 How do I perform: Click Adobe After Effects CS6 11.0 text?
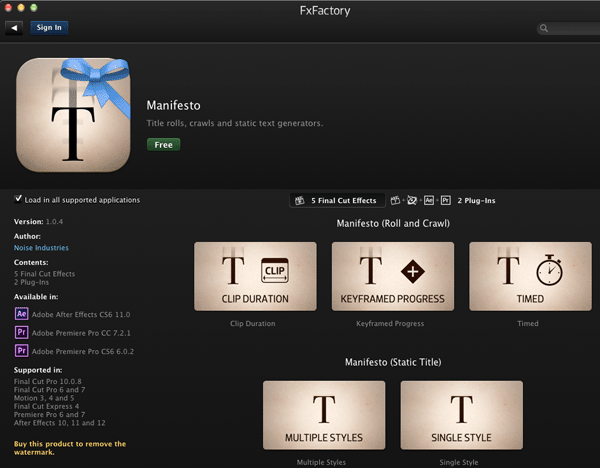click(81, 314)
